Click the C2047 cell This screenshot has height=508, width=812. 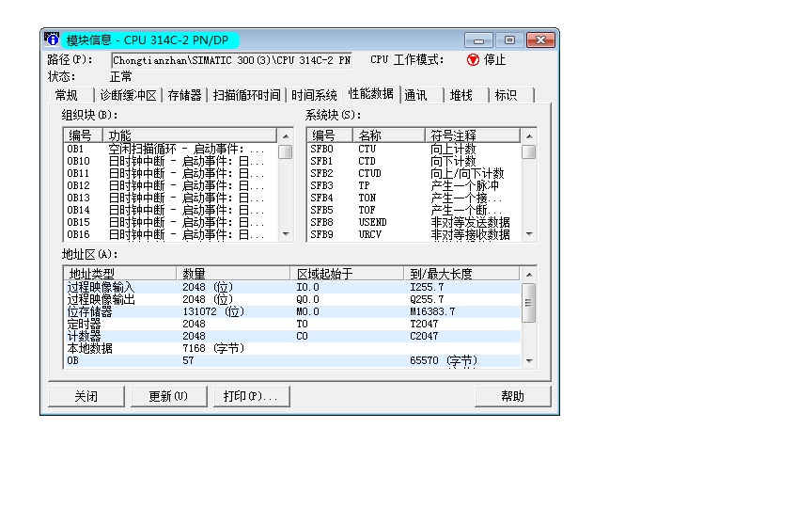click(424, 337)
